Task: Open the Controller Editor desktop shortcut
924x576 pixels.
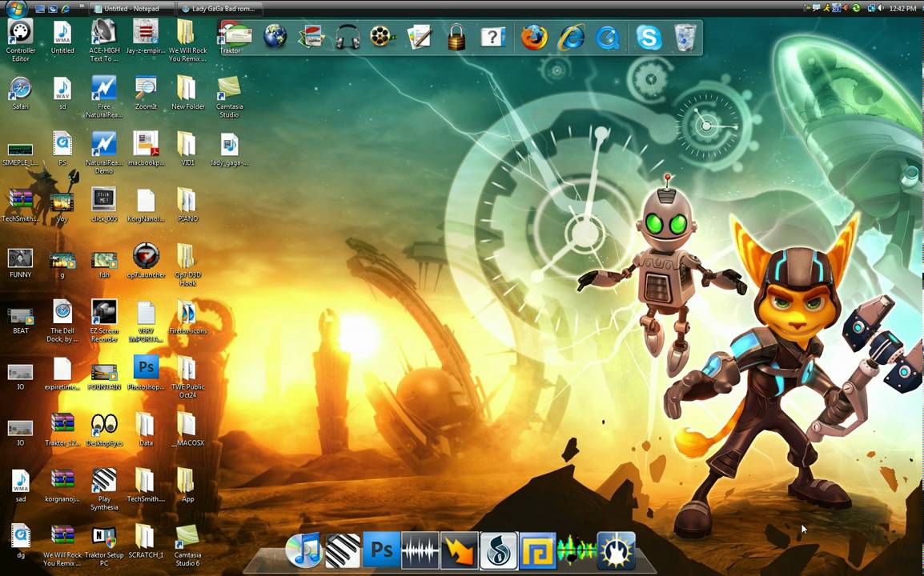Action: [20, 40]
